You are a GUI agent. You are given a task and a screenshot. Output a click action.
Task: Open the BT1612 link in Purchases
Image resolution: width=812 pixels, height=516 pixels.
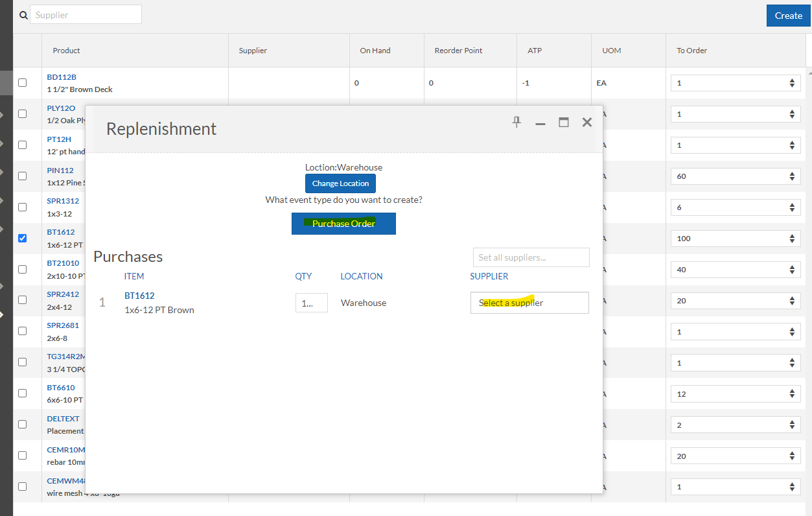[139, 296]
